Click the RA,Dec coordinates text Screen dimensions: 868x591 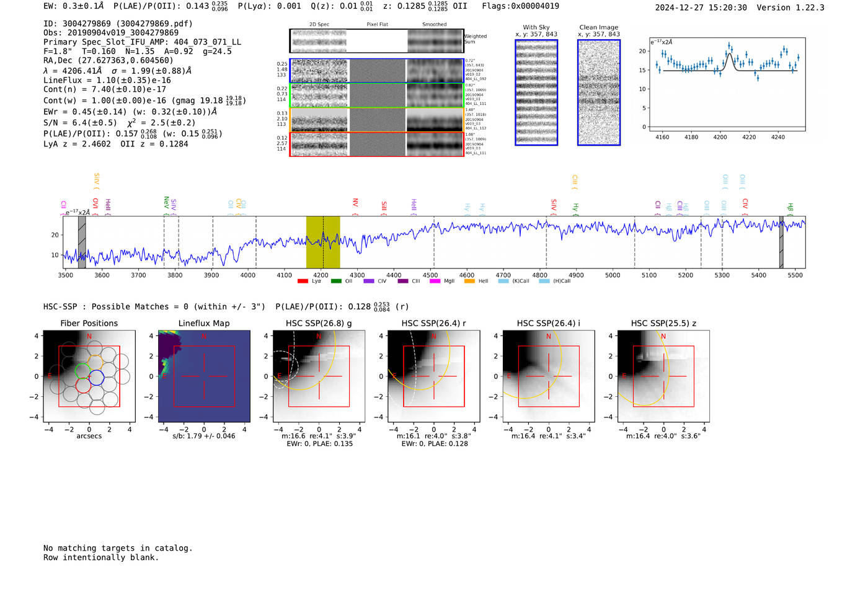(x=108, y=60)
